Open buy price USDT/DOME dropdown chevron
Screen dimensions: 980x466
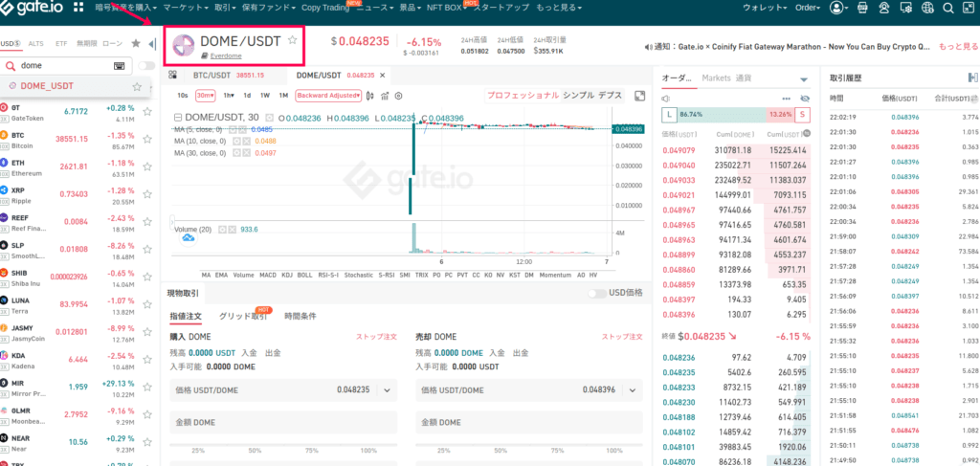(x=387, y=389)
